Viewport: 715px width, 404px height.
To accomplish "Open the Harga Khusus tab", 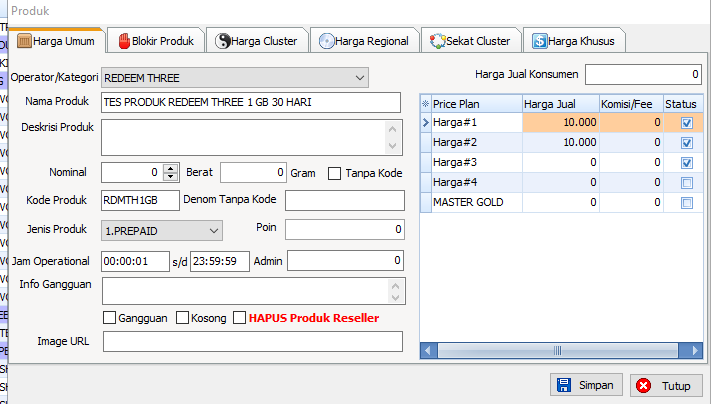I will coord(574,41).
